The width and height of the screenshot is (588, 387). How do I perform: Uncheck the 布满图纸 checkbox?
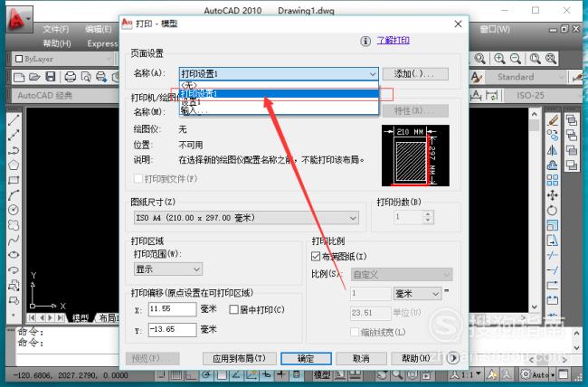[x=316, y=257]
